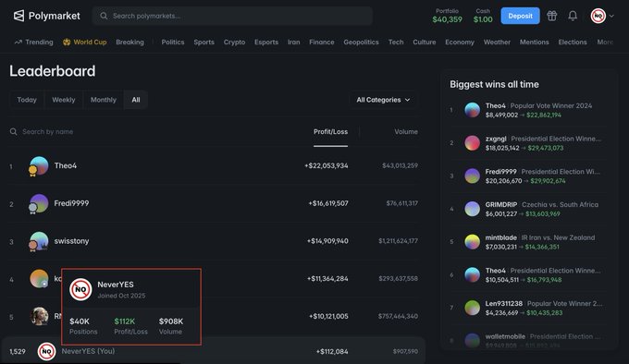Select the All time filter
Viewport: 629px width, 364px height.
pos(136,100)
